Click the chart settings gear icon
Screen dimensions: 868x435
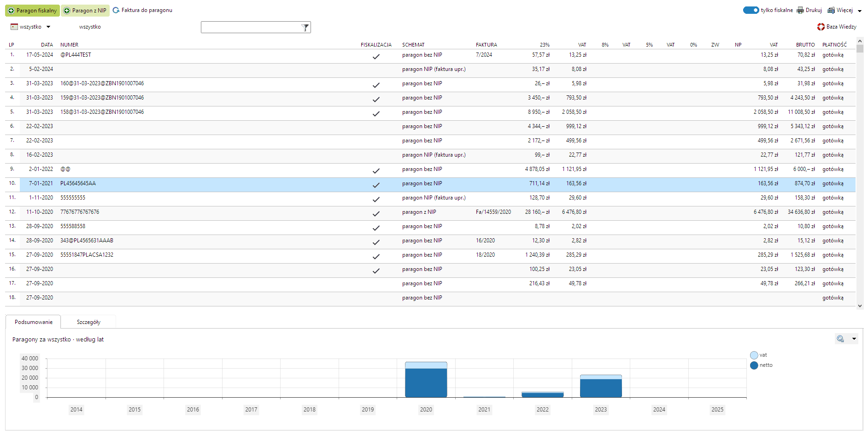click(840, 339)
